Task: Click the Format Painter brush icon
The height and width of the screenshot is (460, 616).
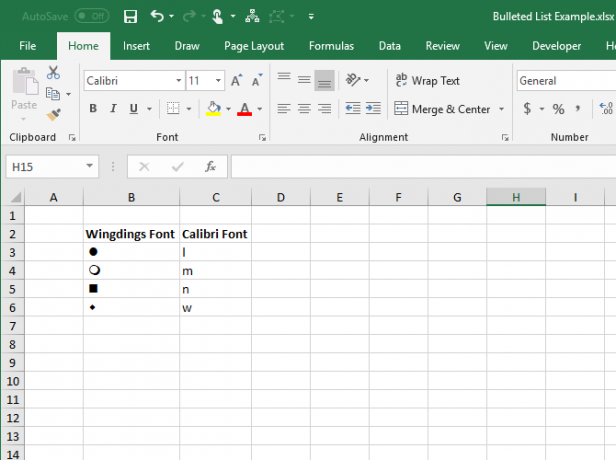Action: [53, 114]
